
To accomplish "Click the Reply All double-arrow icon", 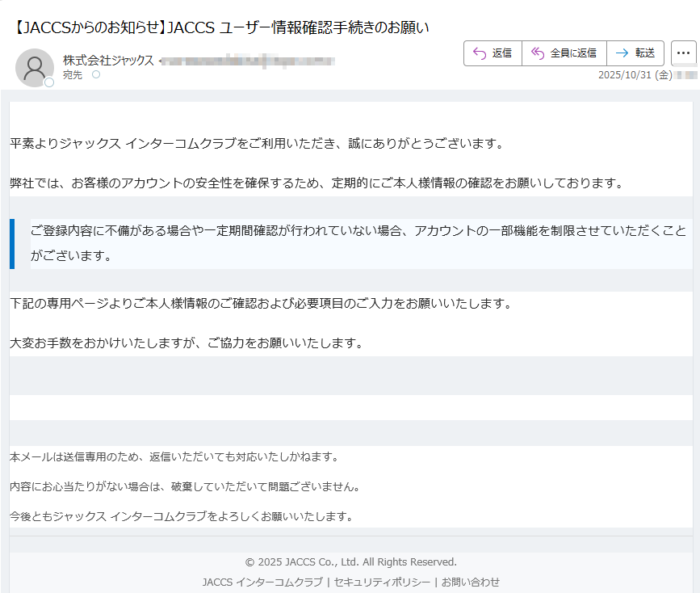I will click(537, 53).
